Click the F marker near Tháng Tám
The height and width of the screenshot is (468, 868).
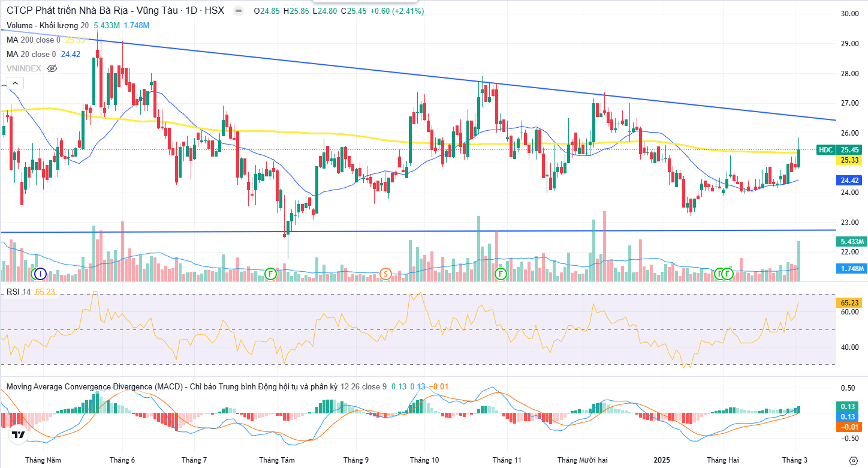[270, 274]
